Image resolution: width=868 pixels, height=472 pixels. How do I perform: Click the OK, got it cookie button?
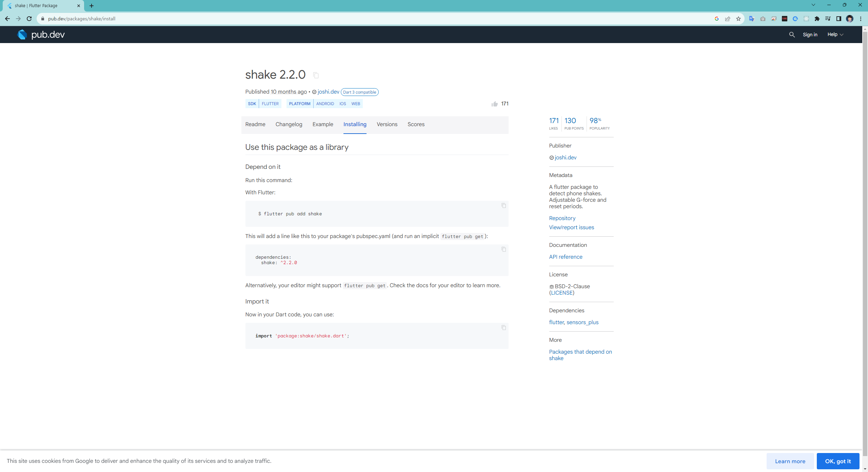point(837,461)
